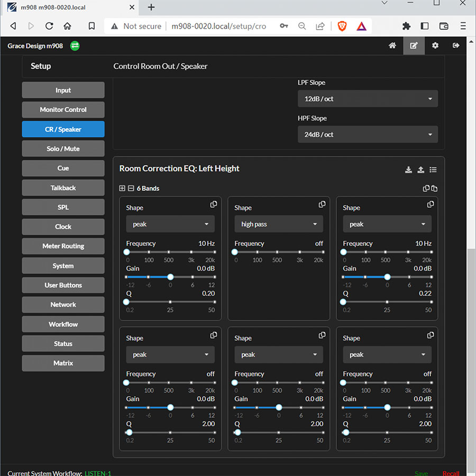The height and width of the screenshot is (476, 476).
Task: Click the green connection status icon
Action: pos(75,46)
